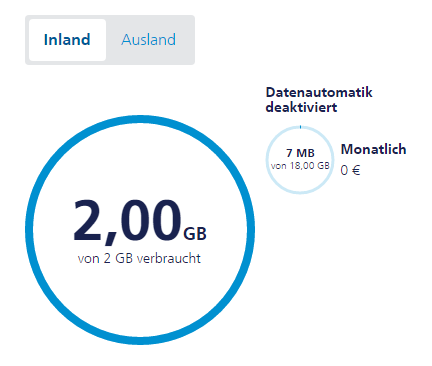Image resolution: width=432 pixels, height=366 pixels.
Task: Click the '0 €' monthly cost
Action: click(350, 171)
